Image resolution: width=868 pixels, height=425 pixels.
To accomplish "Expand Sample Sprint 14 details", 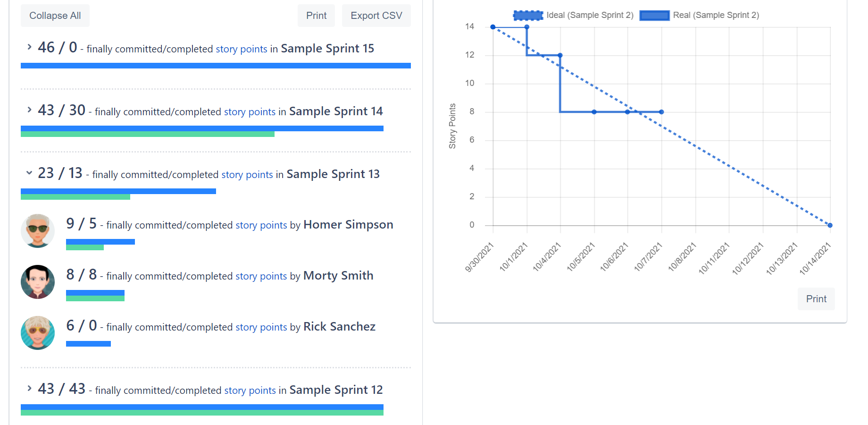I will coord(28,110).
